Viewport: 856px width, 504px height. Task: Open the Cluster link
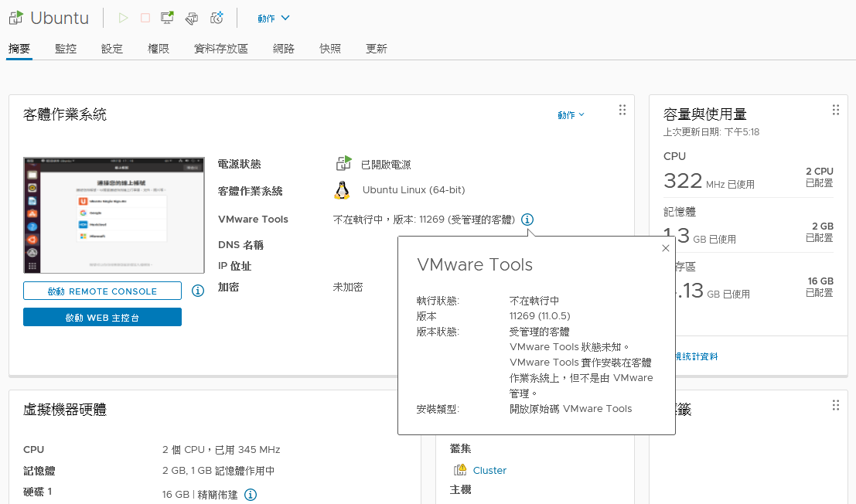489,470
